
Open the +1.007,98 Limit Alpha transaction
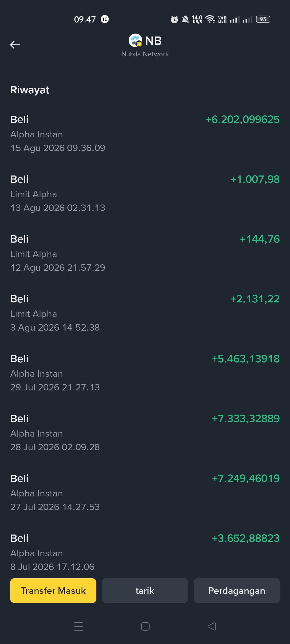coord(145,193)
